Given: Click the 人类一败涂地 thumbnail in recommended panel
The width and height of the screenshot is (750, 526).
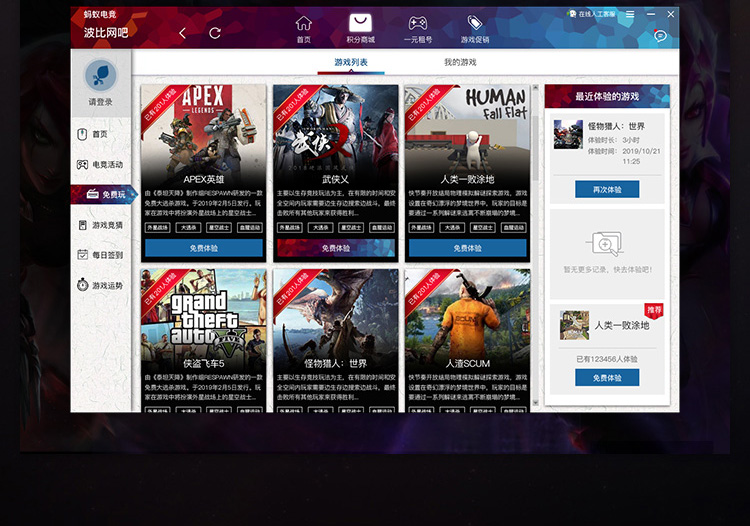Looking at the screenshot, I should pyautogui.click(x=574, y=325).
